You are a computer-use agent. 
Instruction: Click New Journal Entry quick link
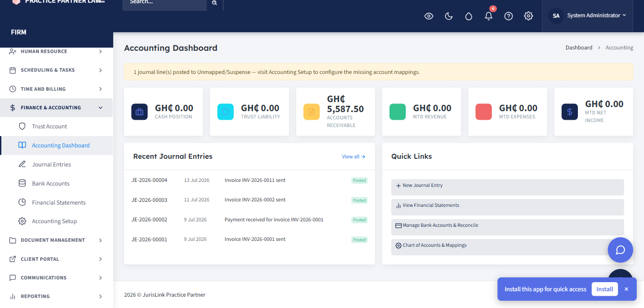[507, 187]
